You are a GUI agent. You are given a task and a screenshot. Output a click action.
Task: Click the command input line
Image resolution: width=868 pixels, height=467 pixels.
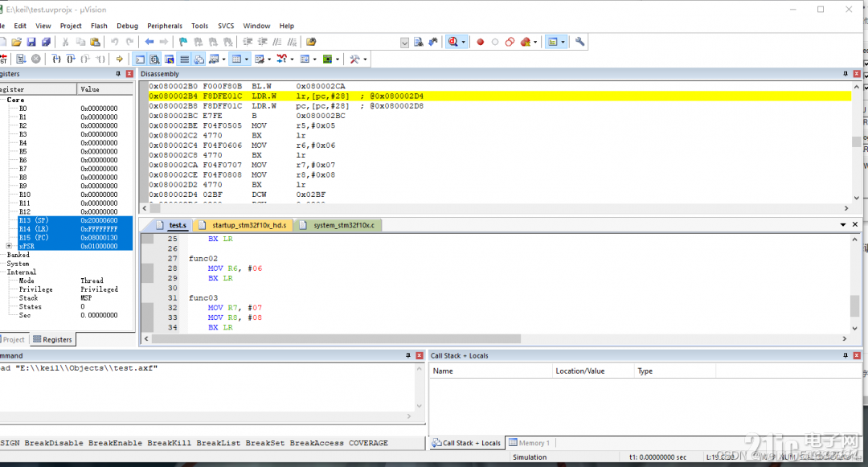(x=212, y=429)
